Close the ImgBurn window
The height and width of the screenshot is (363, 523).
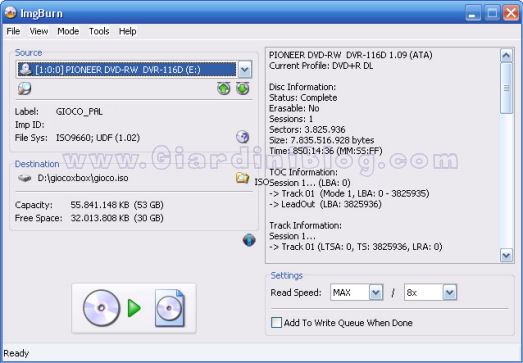511,13
